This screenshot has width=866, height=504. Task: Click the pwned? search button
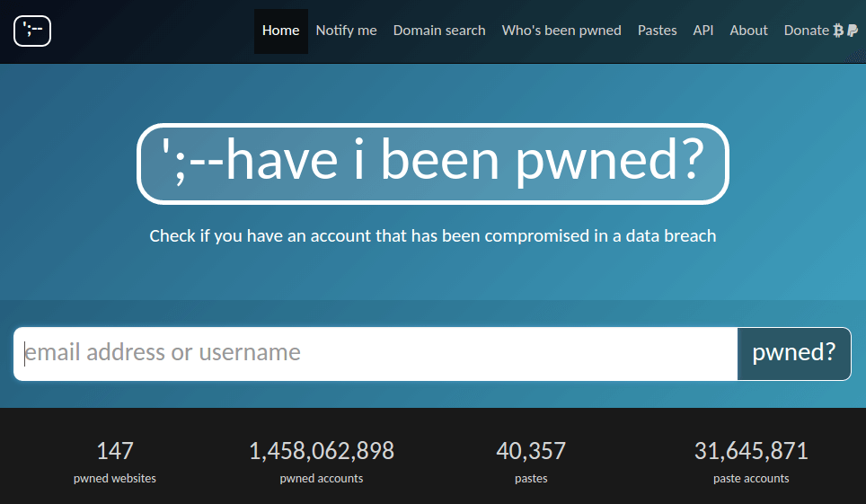coord(793,354)
